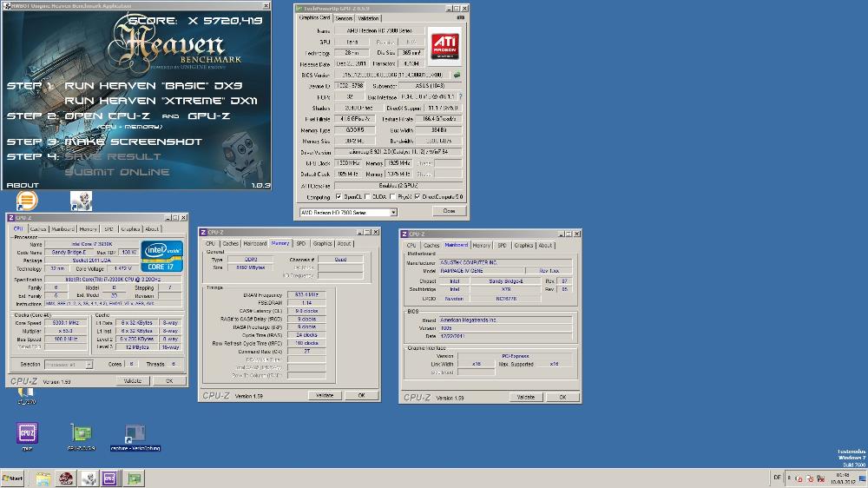Click Validate in middle CPU-Z Memory window
This screenshot has width=868, height=488.
[x=325, y=395]
